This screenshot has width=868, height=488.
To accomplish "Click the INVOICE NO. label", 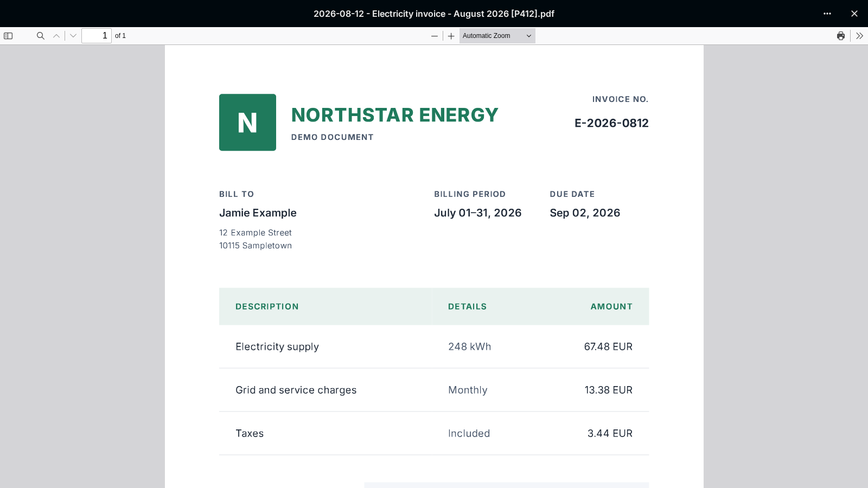I will (x=620, y=99).
